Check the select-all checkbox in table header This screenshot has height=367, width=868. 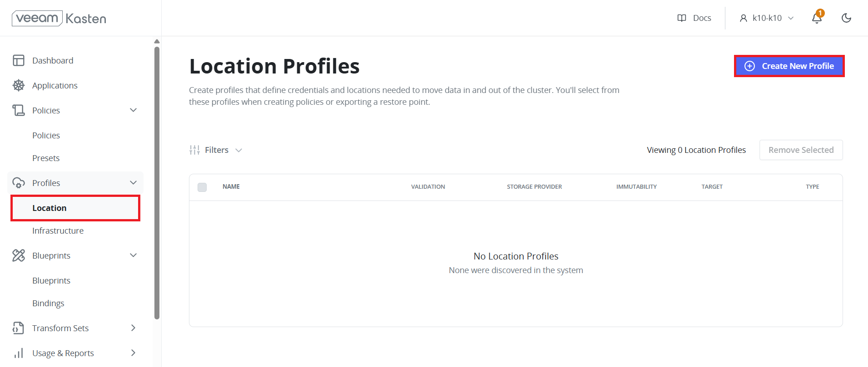pos(202,187)
